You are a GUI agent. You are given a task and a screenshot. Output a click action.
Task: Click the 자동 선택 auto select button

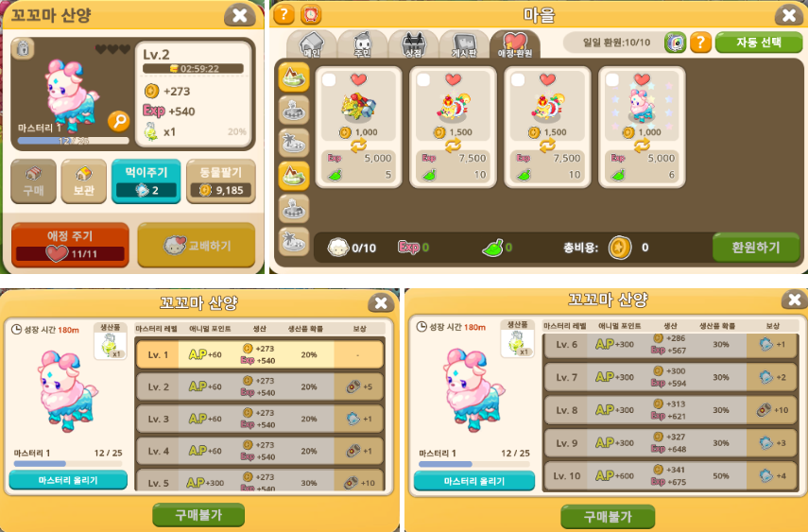click(759, 43)
